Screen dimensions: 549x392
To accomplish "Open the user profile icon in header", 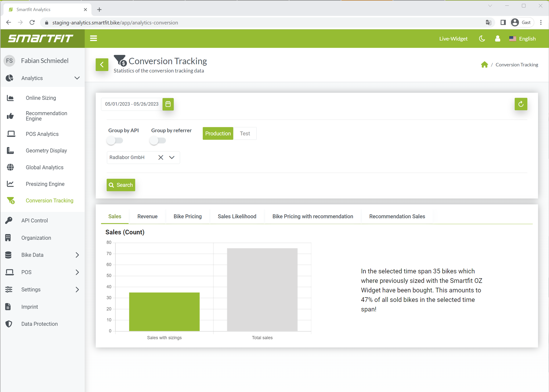I will click(x=498, y=39).
